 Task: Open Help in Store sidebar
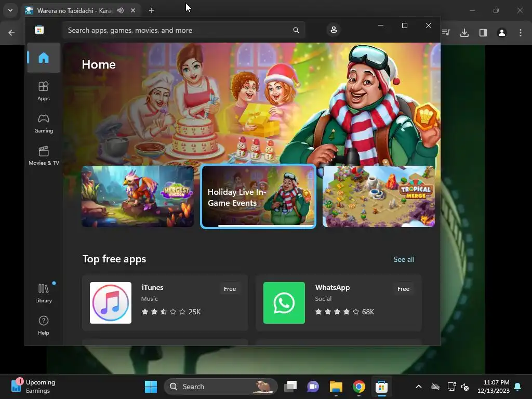point(44,325)
